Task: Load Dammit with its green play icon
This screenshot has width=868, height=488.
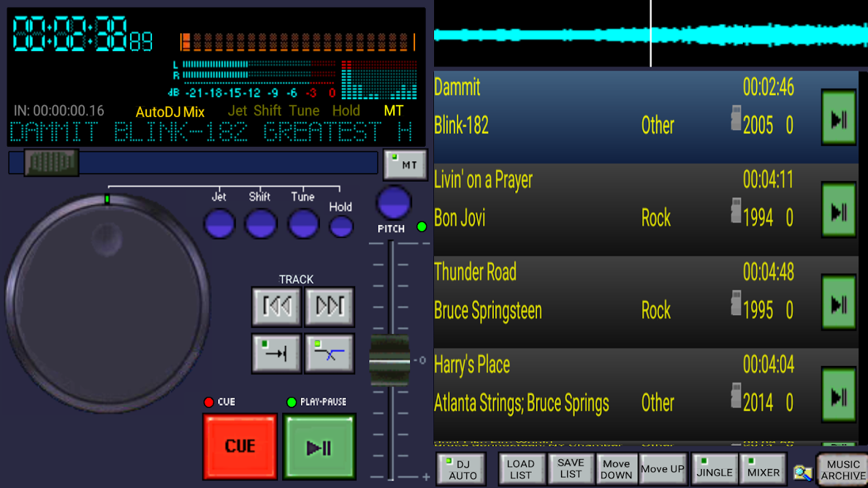Action: point(838,118)
